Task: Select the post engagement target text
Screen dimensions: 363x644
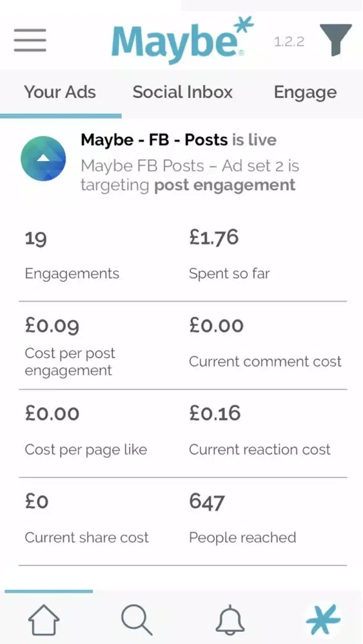Action: (224, 185)
